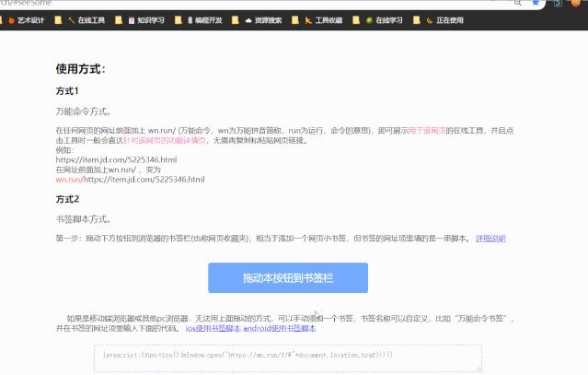
Task: Open the 艺术设计 bookmark folder
Action: coord(27,20)
